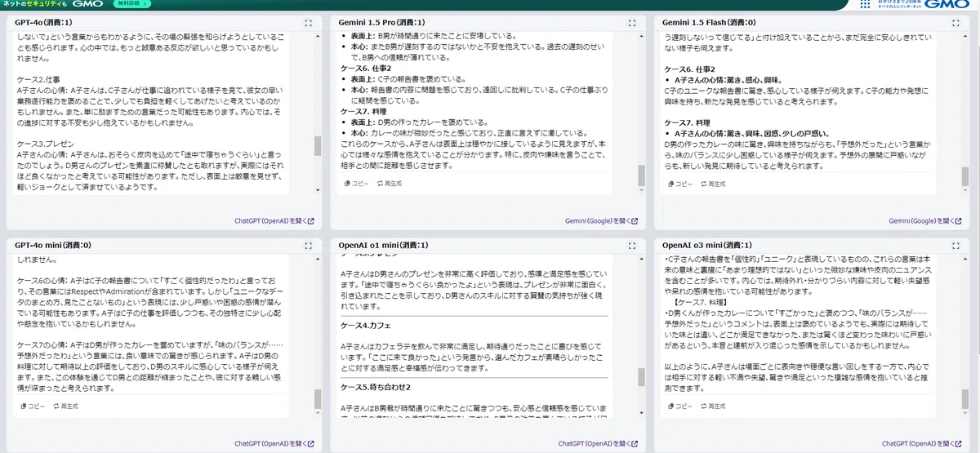The width and height of the screenshot is (980, 453).
Task: Copy the Gemini 1.5 Flash response
Action: [680, 184]
